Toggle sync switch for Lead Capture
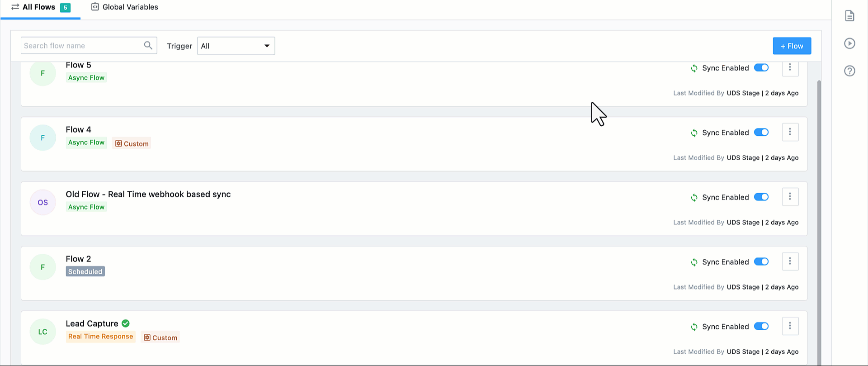This screenshot has height=366, width=868. tap(761, 327)
